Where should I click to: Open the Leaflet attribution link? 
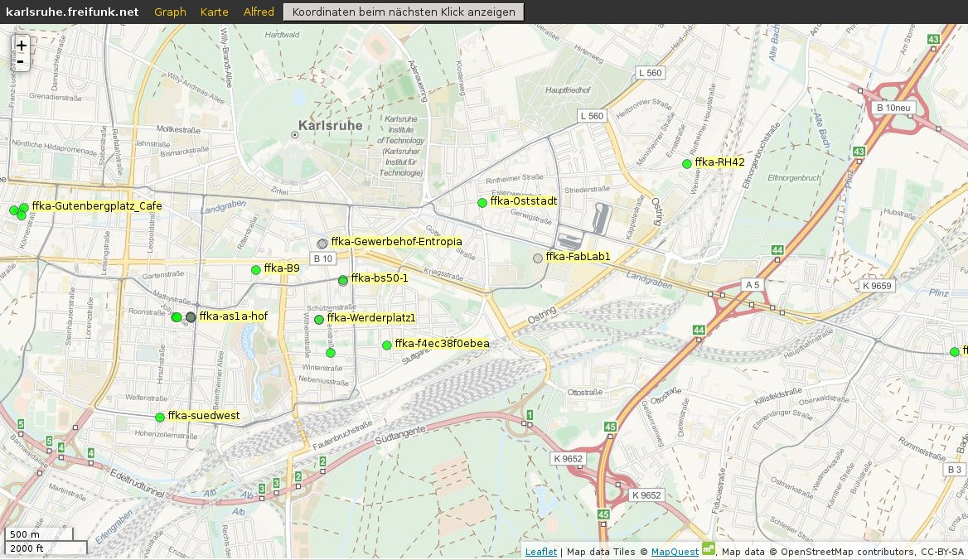tap(540, 551)
